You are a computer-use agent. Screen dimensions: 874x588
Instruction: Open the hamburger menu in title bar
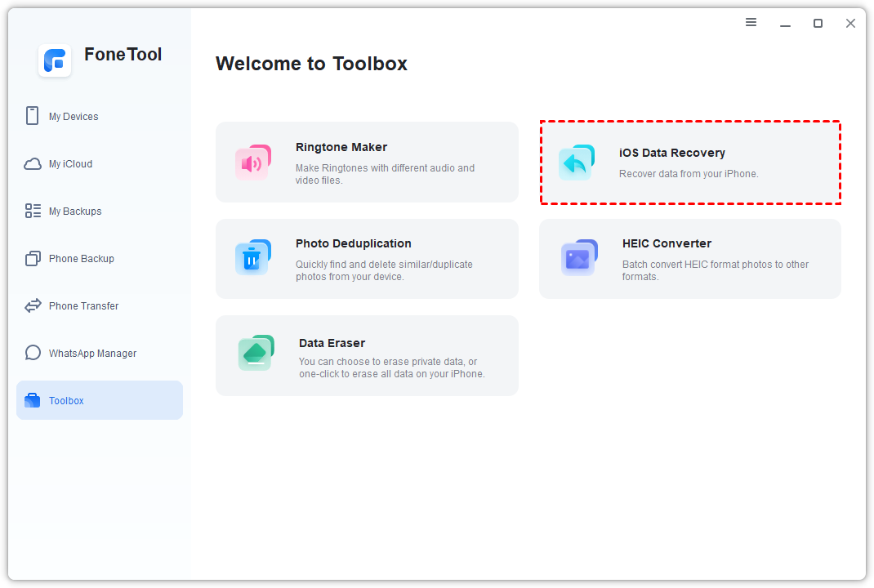click(x=751, y=23)
